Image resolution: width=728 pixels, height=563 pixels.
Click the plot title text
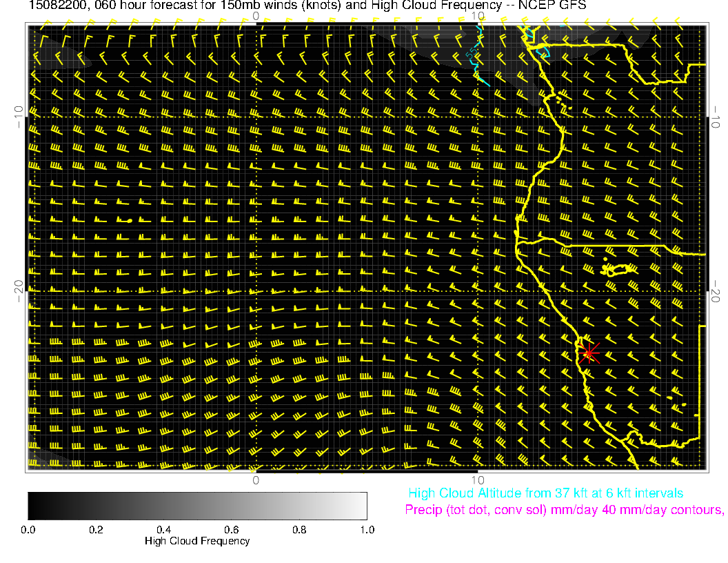point(307,6)
